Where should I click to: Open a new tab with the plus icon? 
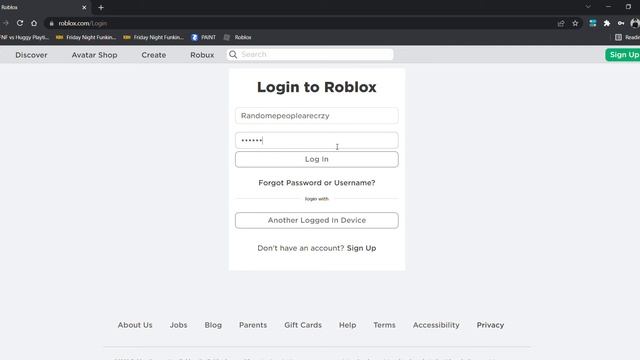click(101, 7)
